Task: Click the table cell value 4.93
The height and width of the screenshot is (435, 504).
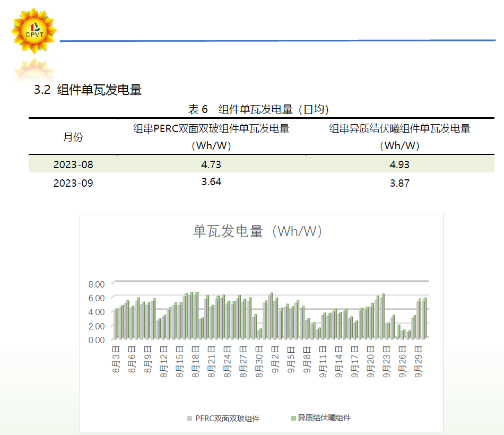Action: [399, 164]
